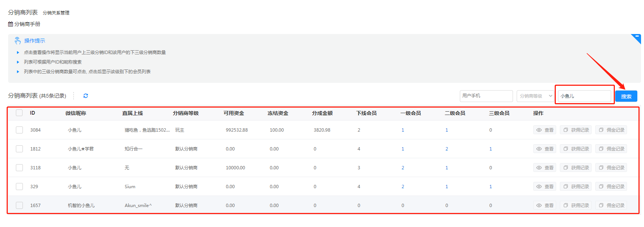
Task: Click the 分成金额 value 3820.98
Action: tap(322, 130)
